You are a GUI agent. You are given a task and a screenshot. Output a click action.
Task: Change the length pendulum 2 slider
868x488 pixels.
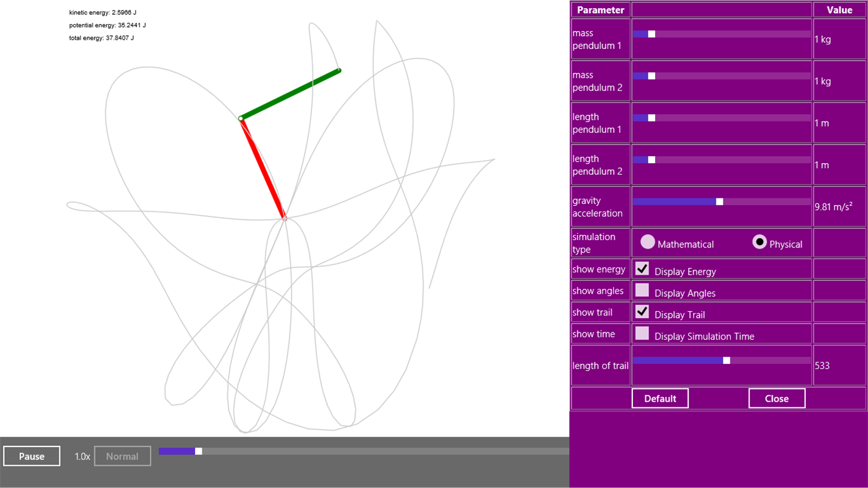[x=651, y=159]
